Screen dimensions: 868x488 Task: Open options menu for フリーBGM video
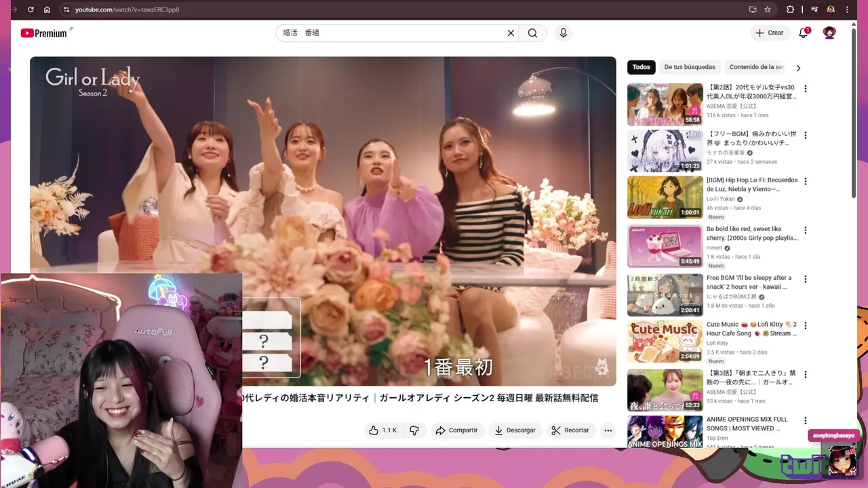pos(806,135)
